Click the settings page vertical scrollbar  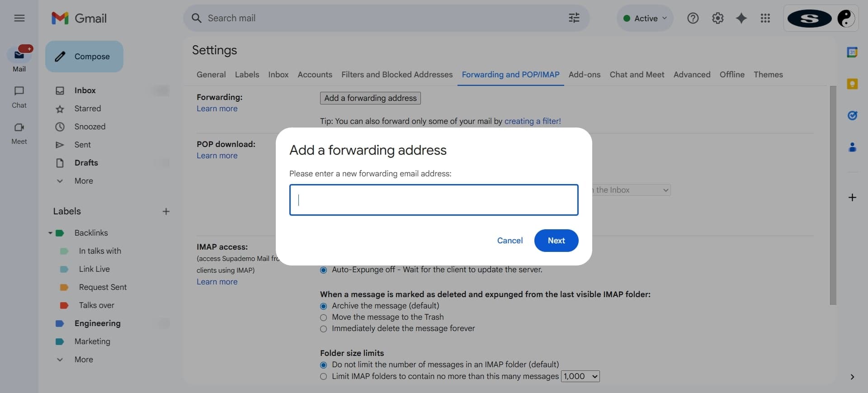tap(833, 195)
